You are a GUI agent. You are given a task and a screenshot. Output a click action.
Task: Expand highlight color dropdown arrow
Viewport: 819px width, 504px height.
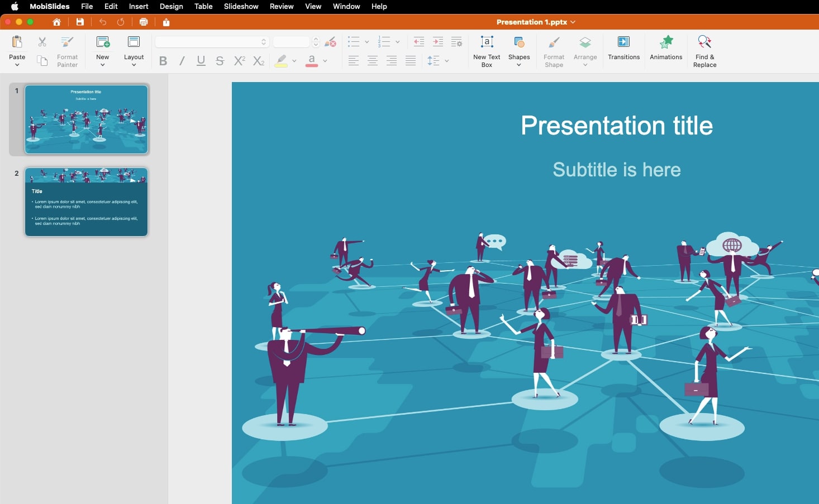point(294,61)
